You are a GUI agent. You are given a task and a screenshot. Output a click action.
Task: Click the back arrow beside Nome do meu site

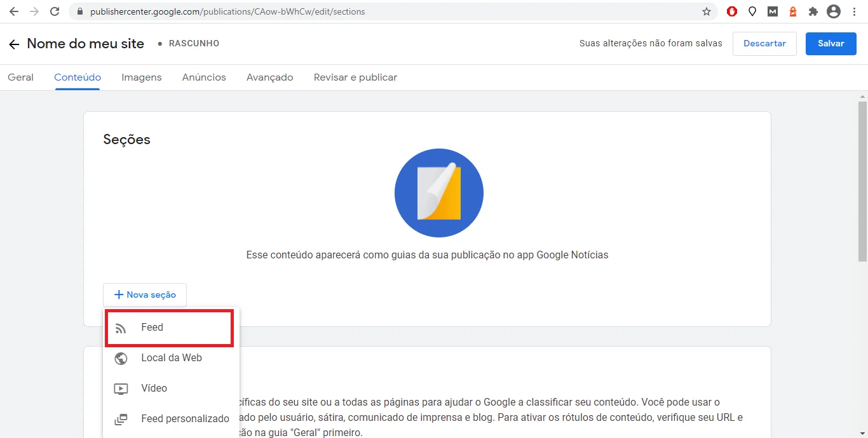click(x=14, y=44)
